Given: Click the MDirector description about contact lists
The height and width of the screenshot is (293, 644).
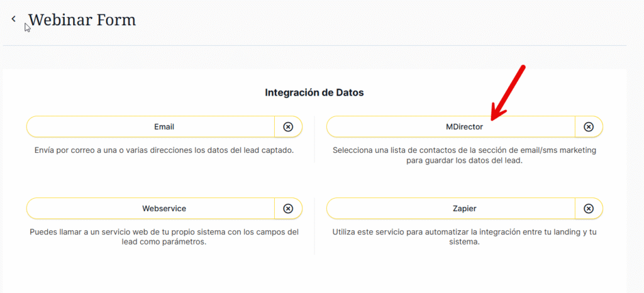Looking at the screenshot, I should pyautogui.click(x=464, y=155).
